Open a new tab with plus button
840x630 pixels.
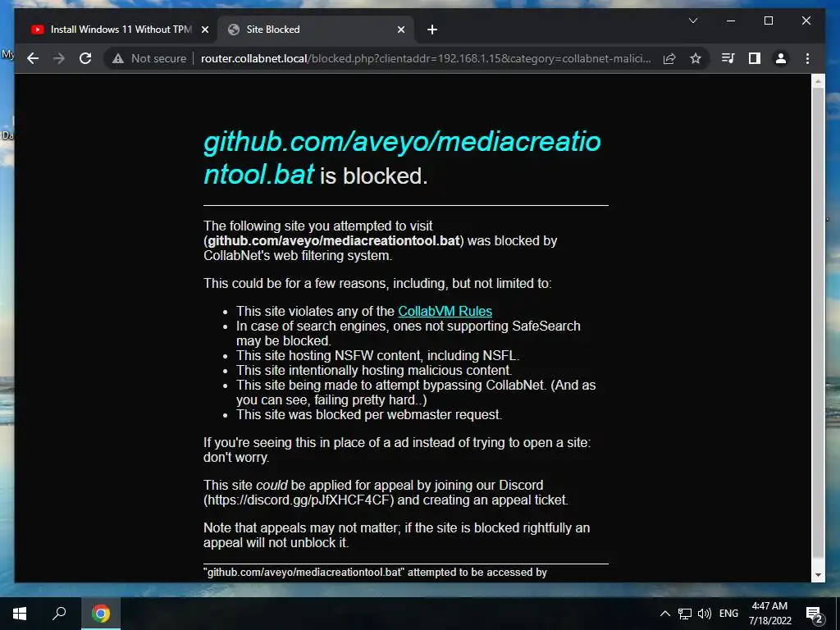point(432,30)
